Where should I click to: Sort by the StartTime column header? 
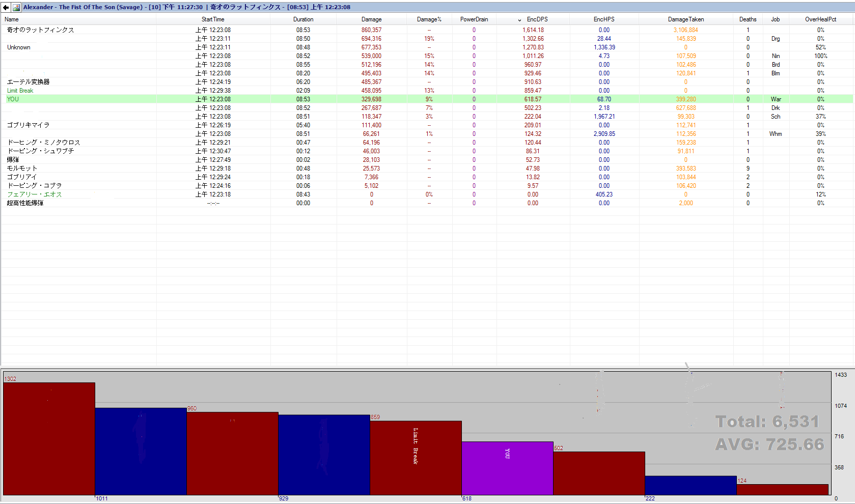pyautogui.click(x=213, y=19)
